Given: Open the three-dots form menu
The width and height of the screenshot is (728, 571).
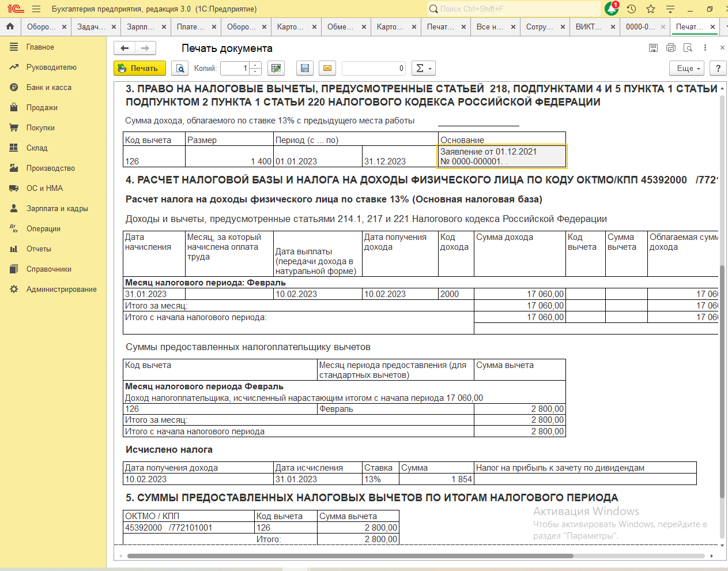Looking at the screenshot, I should tap(705, 48).
